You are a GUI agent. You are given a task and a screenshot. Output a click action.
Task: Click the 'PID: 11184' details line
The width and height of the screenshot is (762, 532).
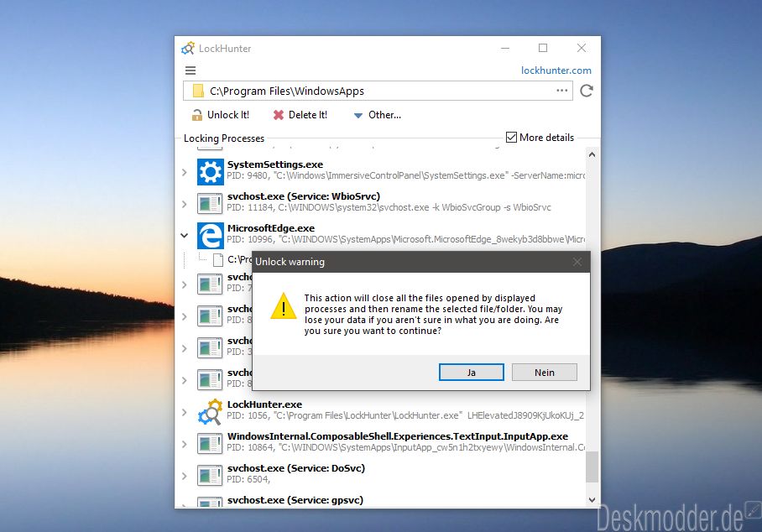pos(389,207)
